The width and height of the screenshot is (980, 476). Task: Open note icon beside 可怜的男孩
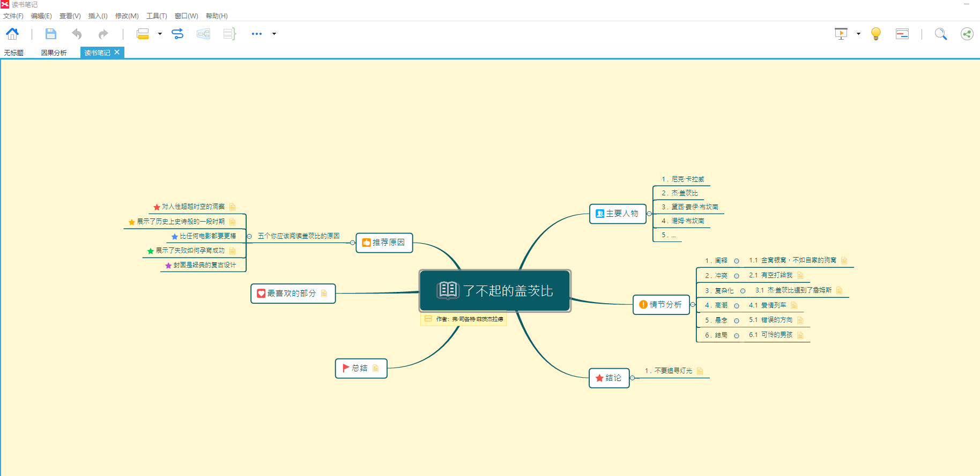[800, 335]
